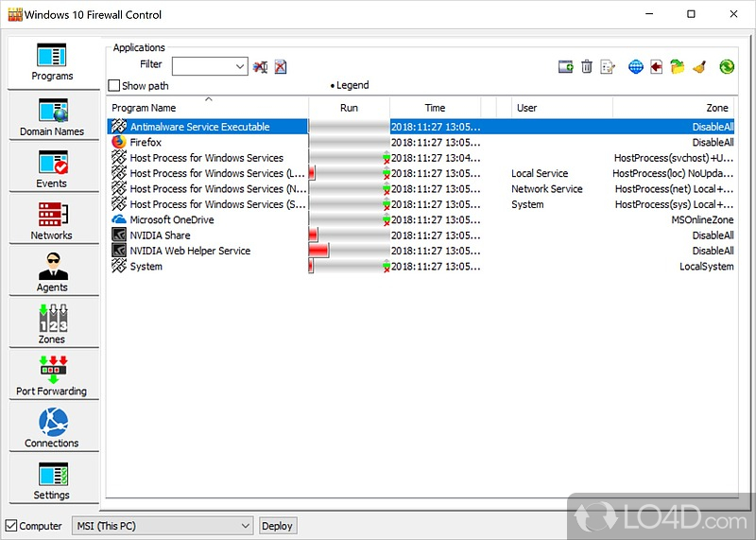Select the Microsoft OneDrive row name

[x=172, y=219]
